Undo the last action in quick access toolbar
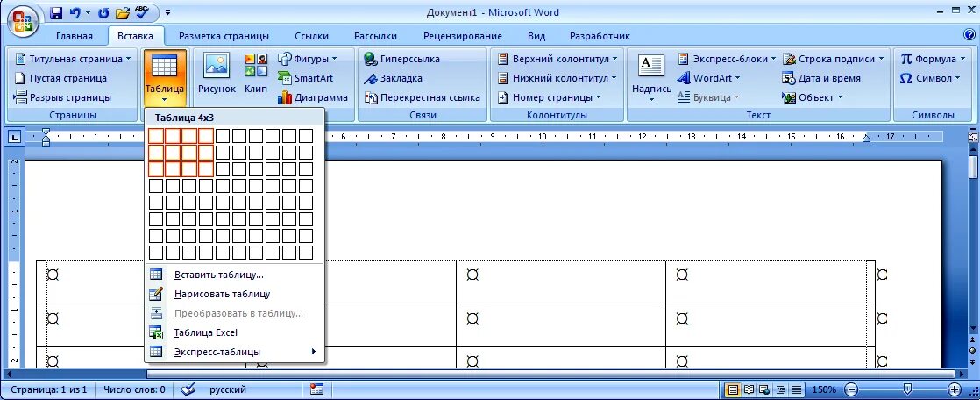 [75, 12]
